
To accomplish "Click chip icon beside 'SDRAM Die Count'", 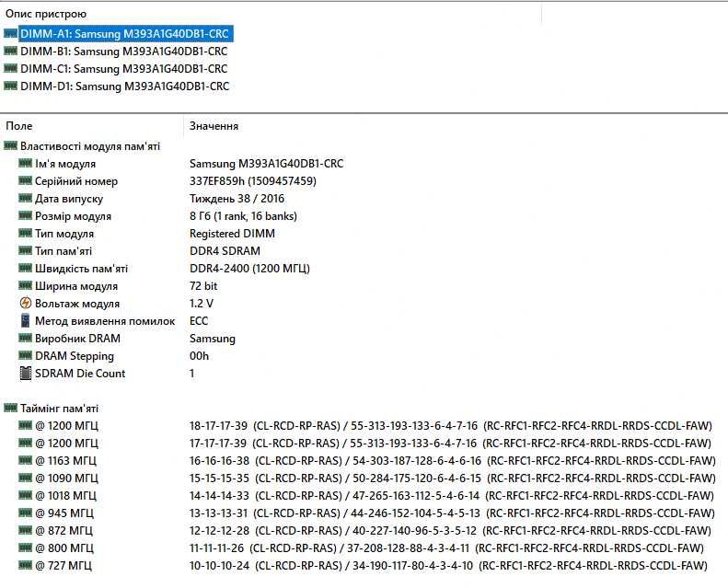I will click(x=26, y=373).
